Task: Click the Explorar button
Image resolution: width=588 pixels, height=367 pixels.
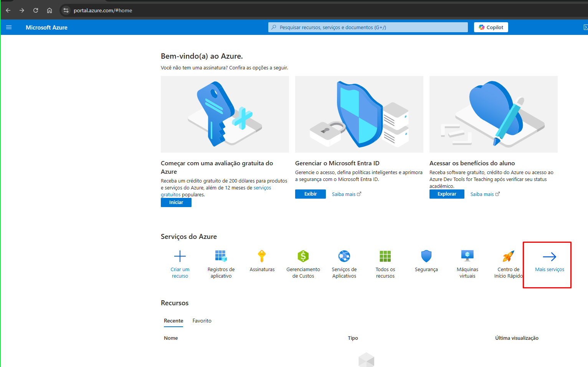Action: pos(447,194)
